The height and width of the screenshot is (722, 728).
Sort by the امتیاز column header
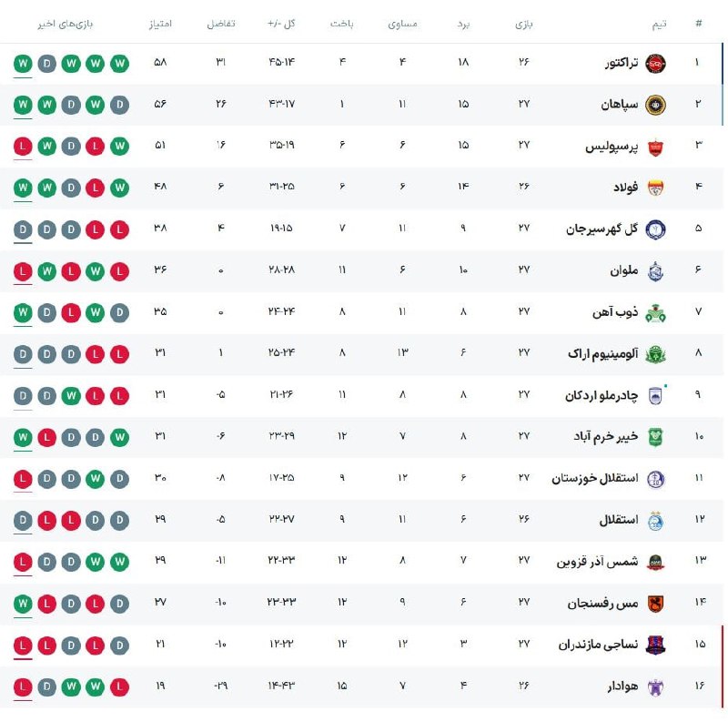(x=160, y=24)
